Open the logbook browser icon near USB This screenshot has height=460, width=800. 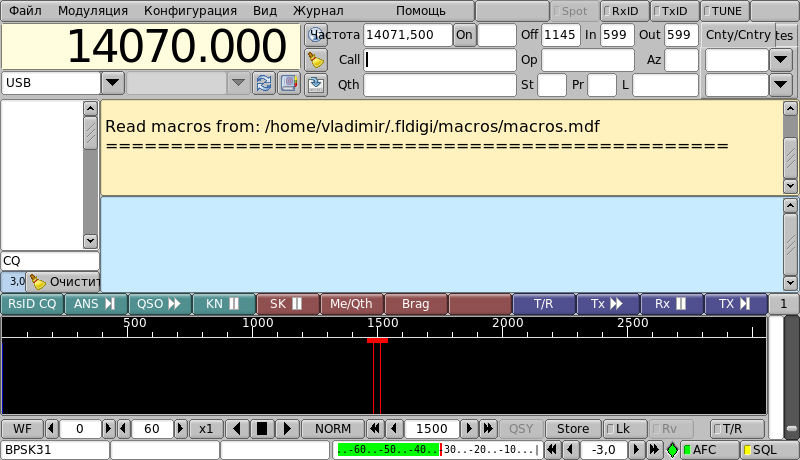pyautogui.click(x=289, y=83)
